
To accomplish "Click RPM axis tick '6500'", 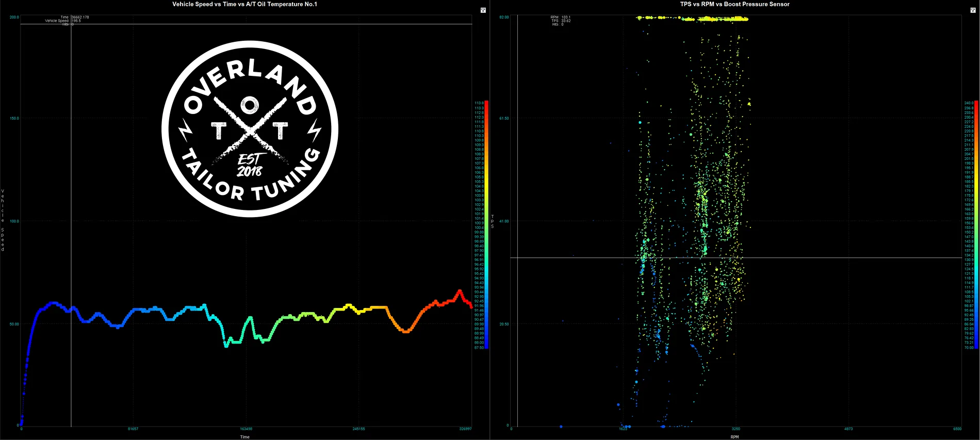I will pos(957,429).
